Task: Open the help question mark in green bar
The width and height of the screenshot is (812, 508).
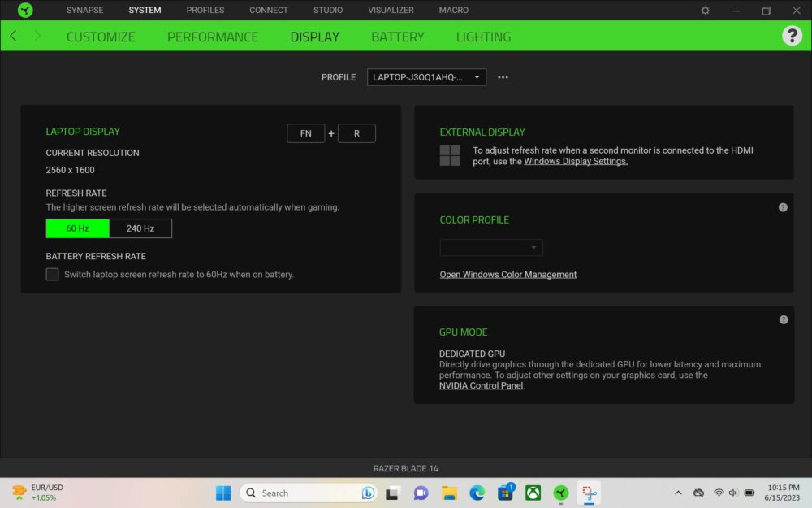Action: (792, 36)
